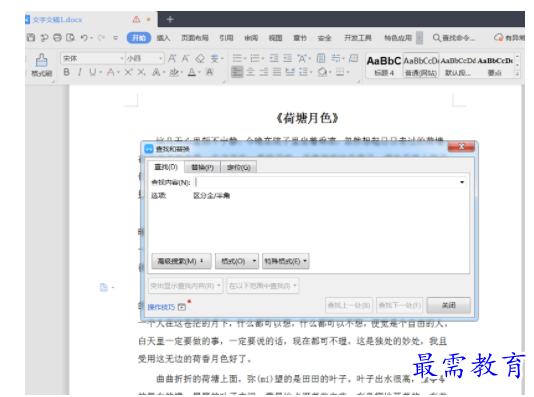Align text left
The height and width of the screenshot is (397, 534).
coord(237,72)
